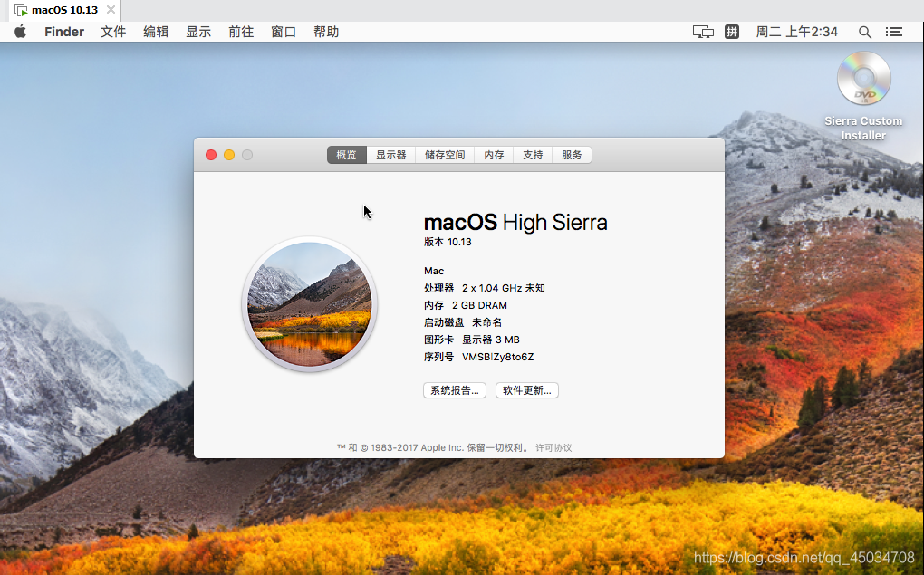
Task: Switch to the 储存空间 tab
Action: (445, 155)
